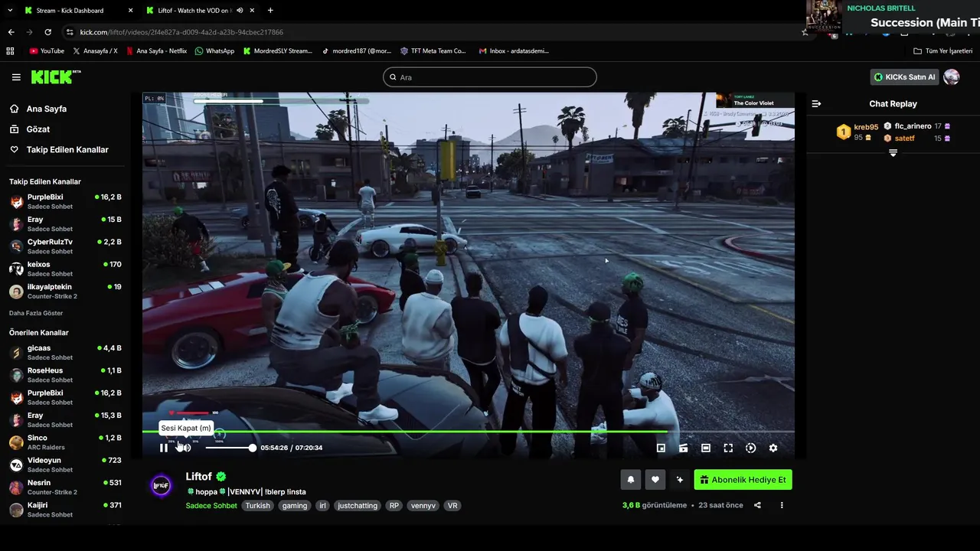Open the three-dot more options menu
The height and width of the screenshot is (551, 980).
(782, 505)
